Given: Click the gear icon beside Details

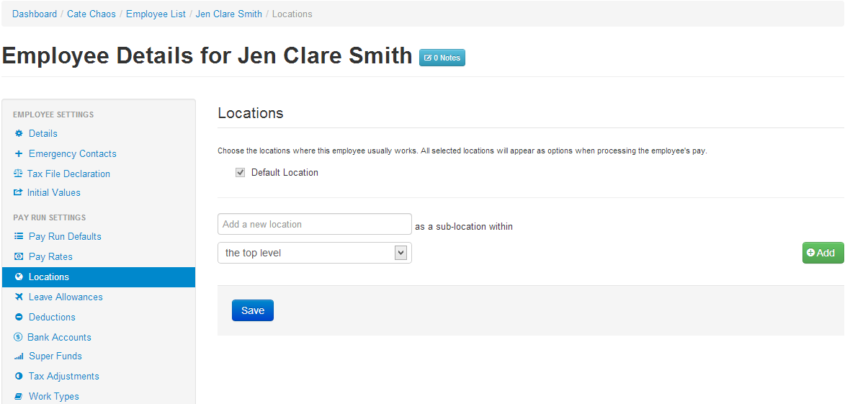Looking at the screenshot, I should coord(19,133).
